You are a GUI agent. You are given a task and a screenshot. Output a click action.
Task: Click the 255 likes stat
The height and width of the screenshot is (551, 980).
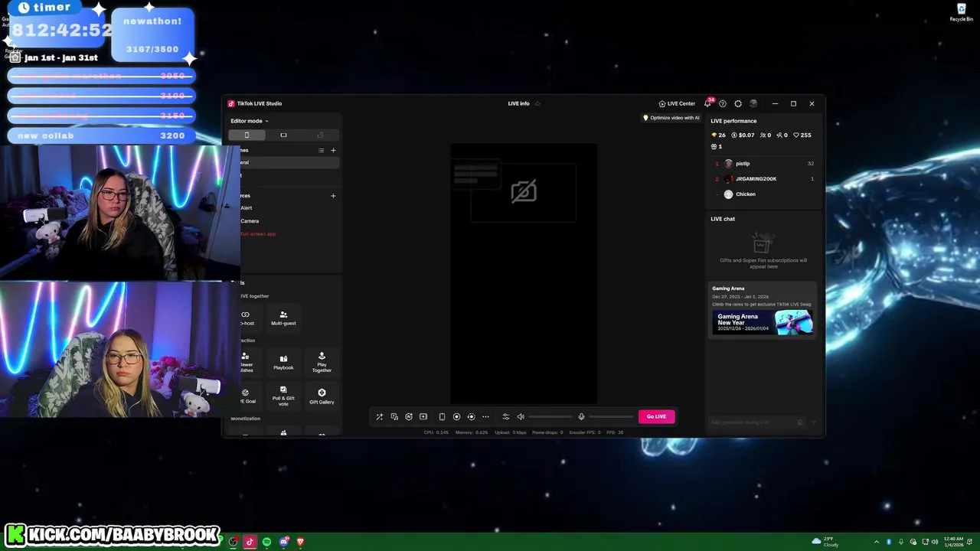click(x=802, y=135)
